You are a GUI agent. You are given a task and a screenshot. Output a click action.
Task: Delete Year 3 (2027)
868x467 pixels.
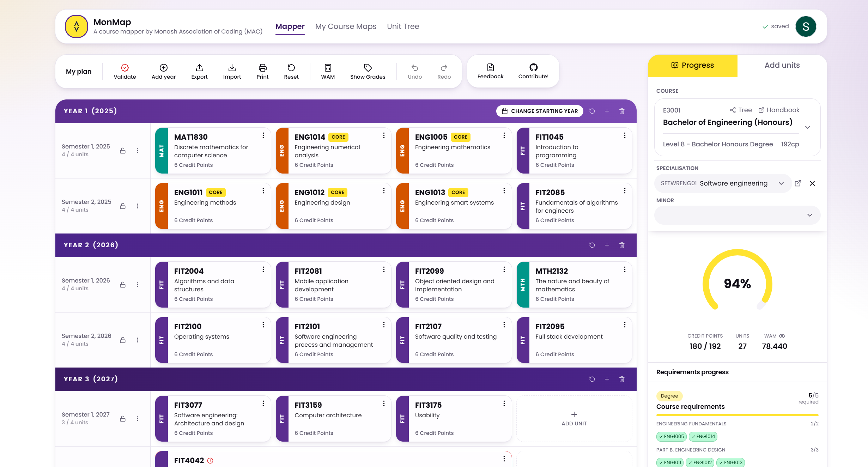[x=622, y=379]
